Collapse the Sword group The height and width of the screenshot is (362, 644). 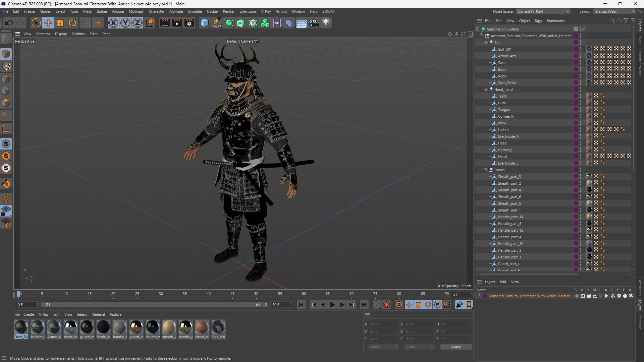[485, 170]
